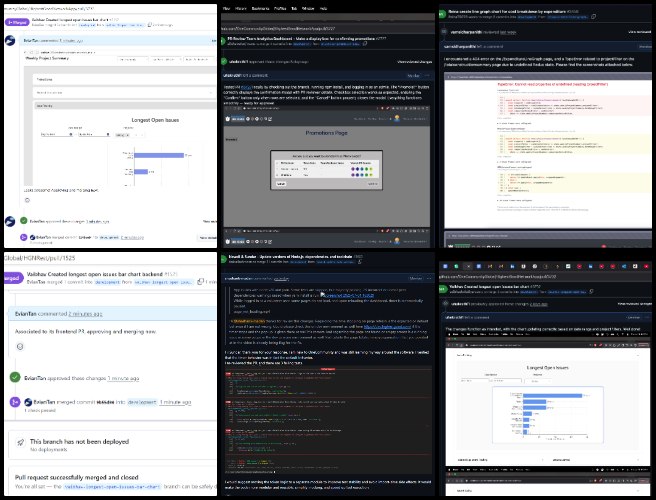Open development branch label in PR #1525 header
This screenshot has height=500, width=656.
[107, 282]
